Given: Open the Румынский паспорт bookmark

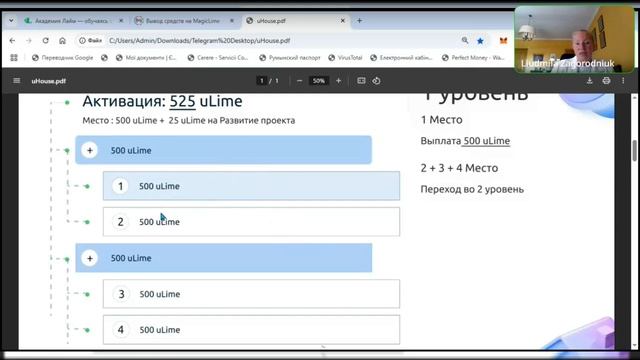Looking at the screenshot, I should [290, 58].
